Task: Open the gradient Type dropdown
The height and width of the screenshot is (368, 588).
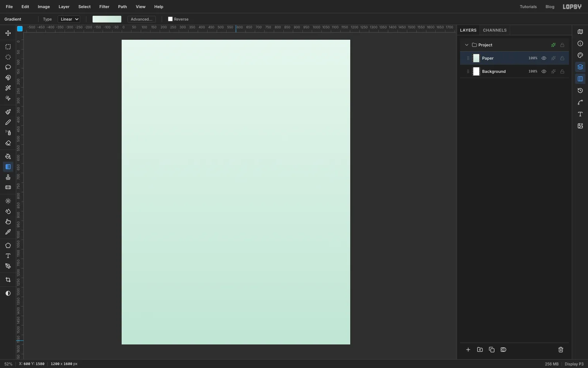Action: click(69, 19)
